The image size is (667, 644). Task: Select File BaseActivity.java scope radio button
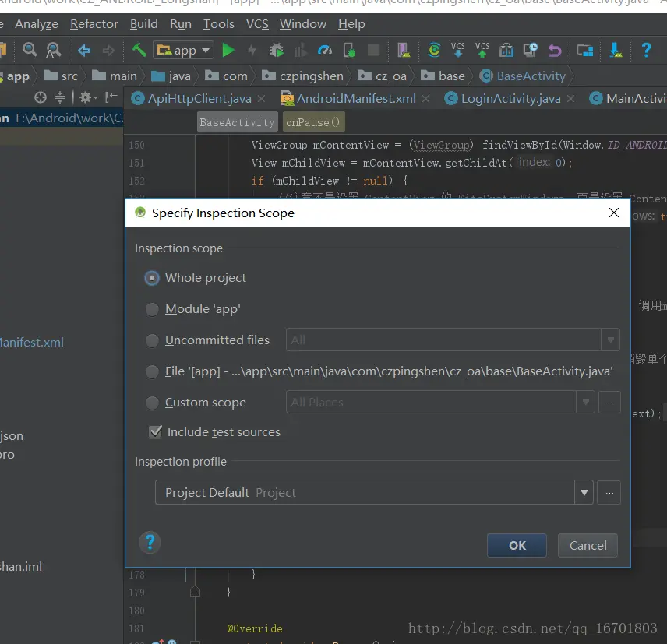tap(152, 372)
